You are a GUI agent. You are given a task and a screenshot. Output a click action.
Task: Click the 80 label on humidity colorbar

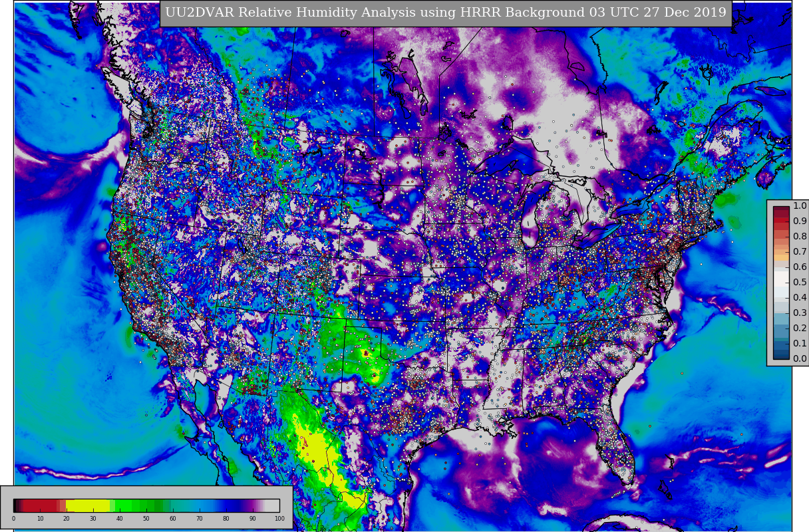[x=226, y=519]
